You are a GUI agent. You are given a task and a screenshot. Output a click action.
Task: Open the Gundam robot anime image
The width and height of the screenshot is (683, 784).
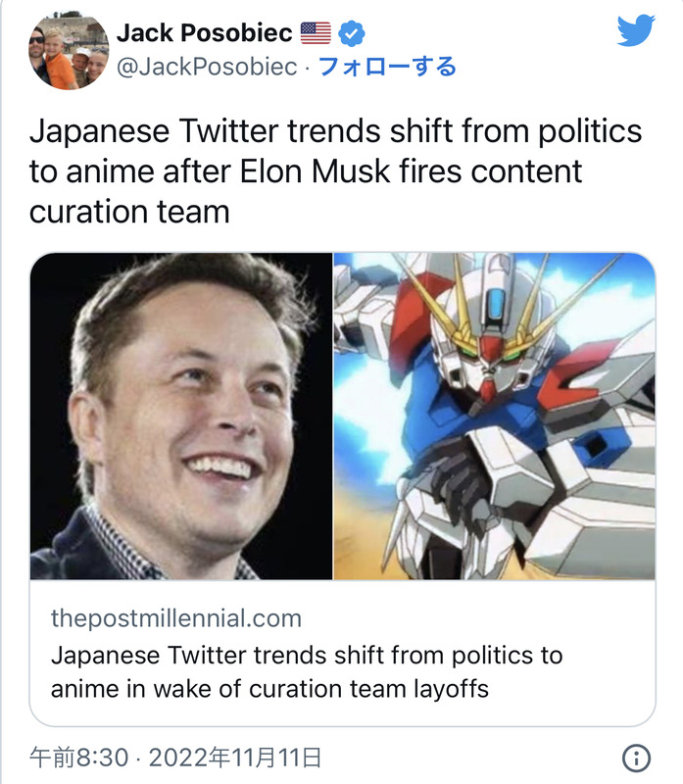494,416
